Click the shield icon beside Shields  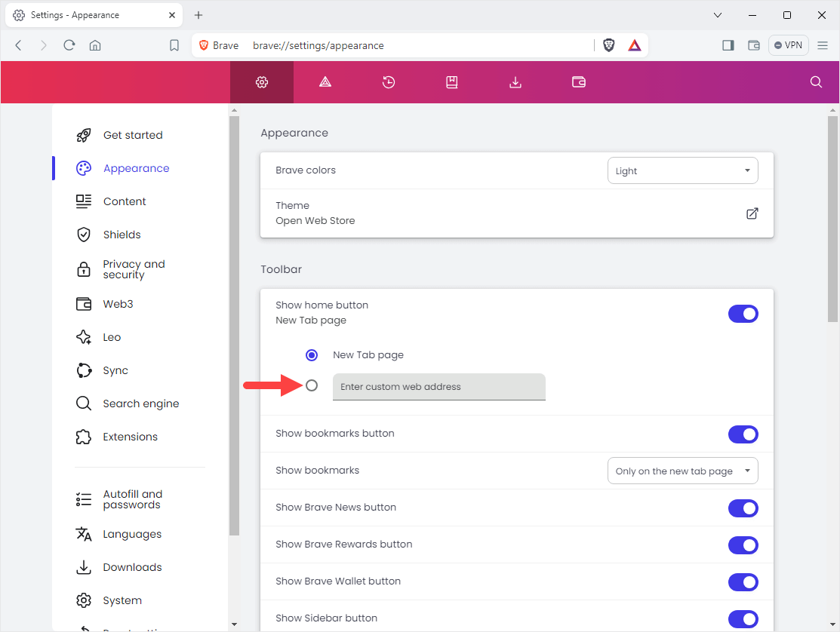click(x=84, y=235)
